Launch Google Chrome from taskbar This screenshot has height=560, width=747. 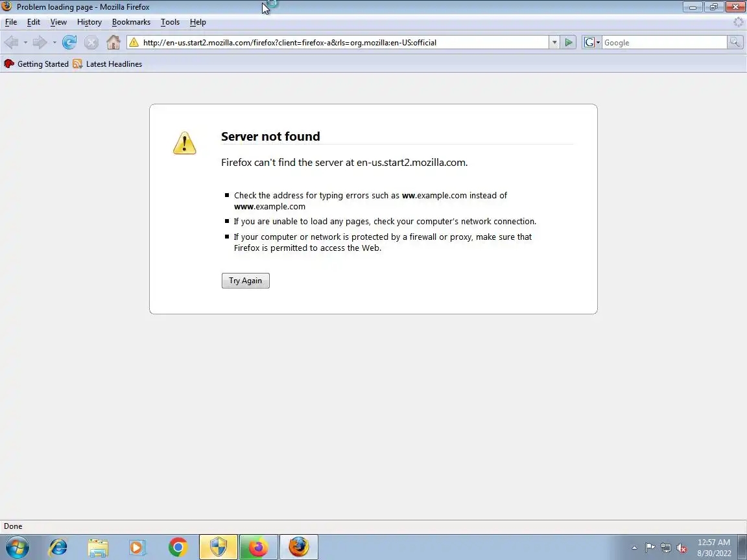click(x=178, y=547)
